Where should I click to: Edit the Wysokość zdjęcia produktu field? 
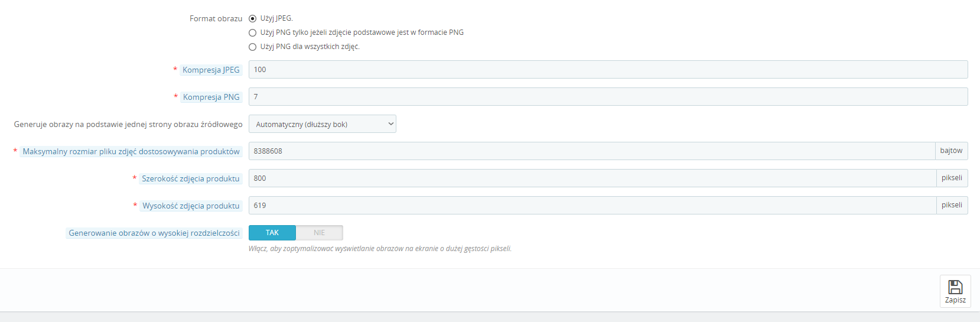tap(592, 206)
